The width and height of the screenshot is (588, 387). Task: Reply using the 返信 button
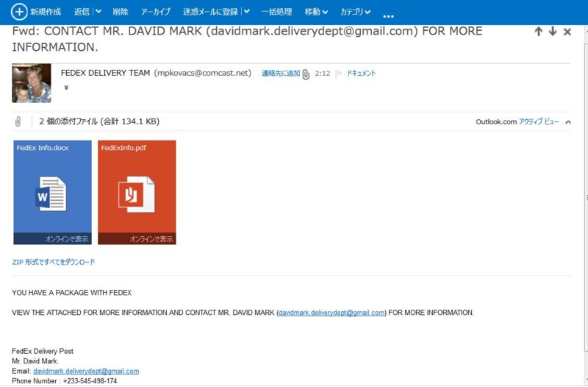(x=82, y=12)
